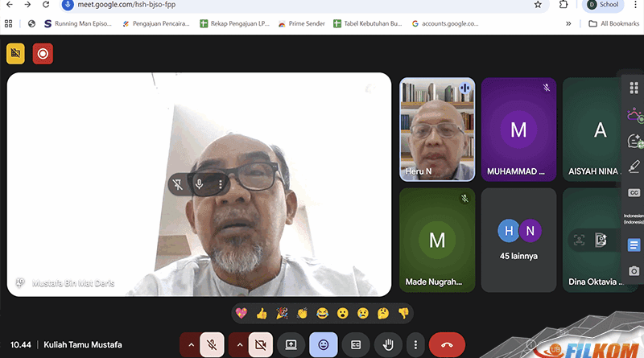644x358 pixels.
Task: Turn on closed captions in bottom bar
Action: pyautogui.click(x=355, y=344)
